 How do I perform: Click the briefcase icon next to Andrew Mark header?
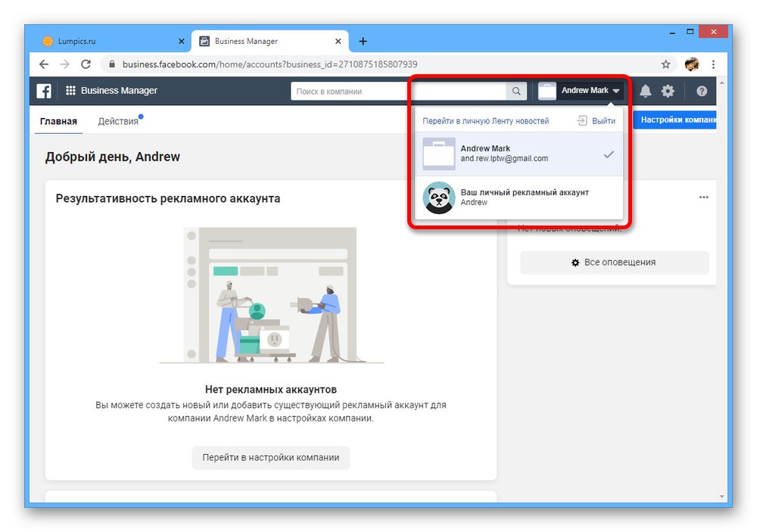tap(547, 91)
